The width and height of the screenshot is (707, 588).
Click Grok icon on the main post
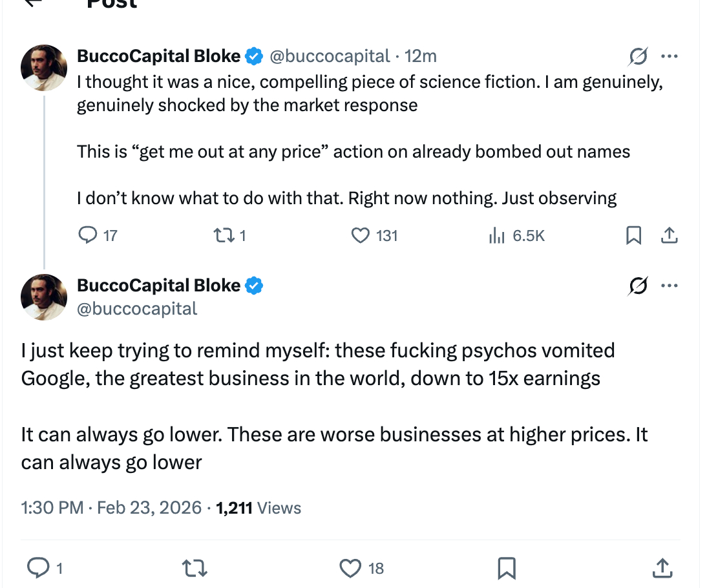(x=638, y=286)
